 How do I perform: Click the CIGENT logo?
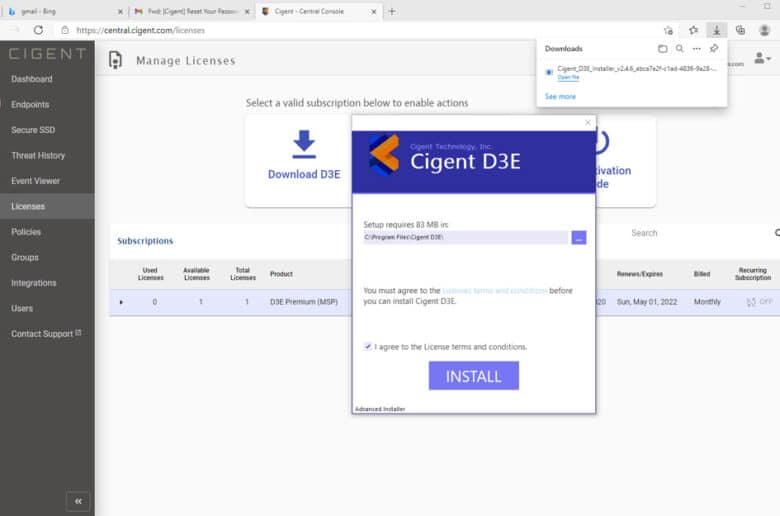47,54
